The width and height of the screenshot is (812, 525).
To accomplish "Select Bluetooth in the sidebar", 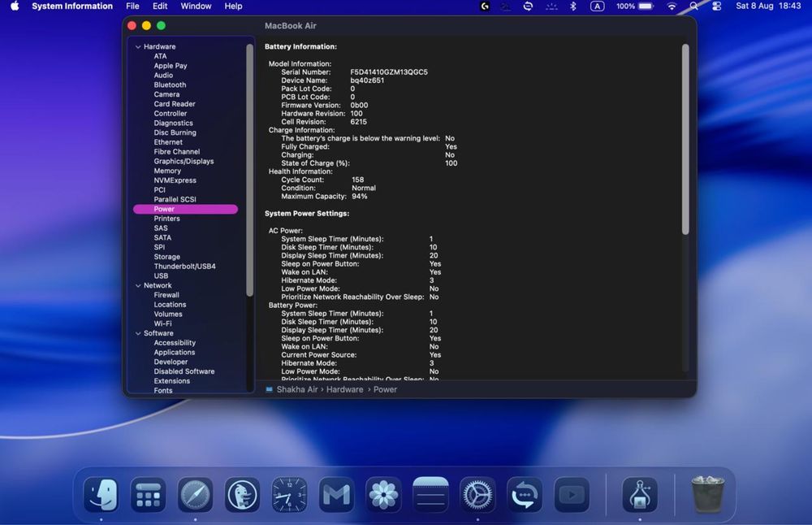I will [170, 85].
